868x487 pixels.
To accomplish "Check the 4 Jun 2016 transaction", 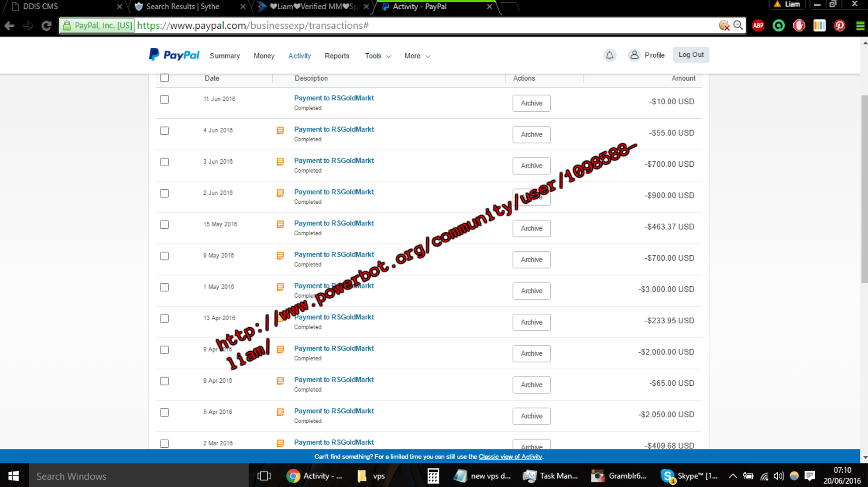I will (165, 131).
